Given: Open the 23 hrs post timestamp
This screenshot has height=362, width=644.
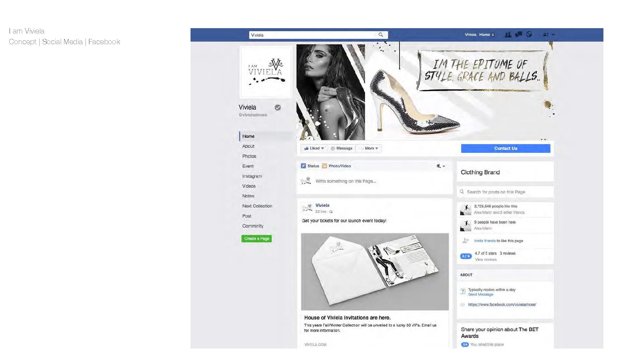Looking at the screenshot, I should pos(321,212).
